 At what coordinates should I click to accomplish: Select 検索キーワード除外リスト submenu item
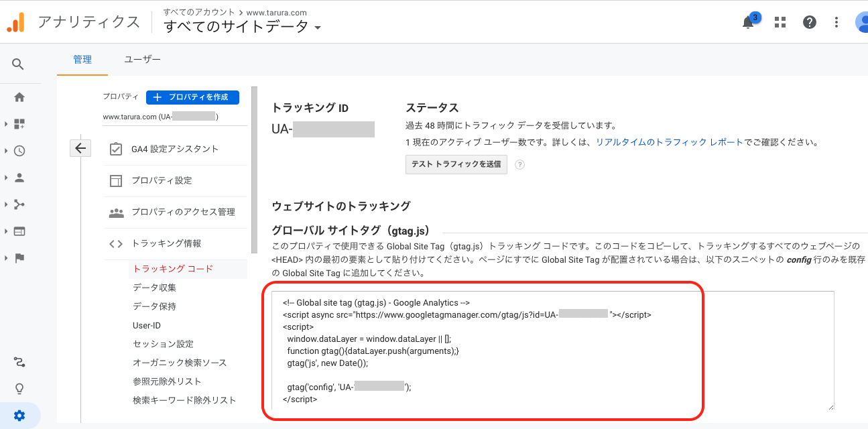tap(184, 400)
